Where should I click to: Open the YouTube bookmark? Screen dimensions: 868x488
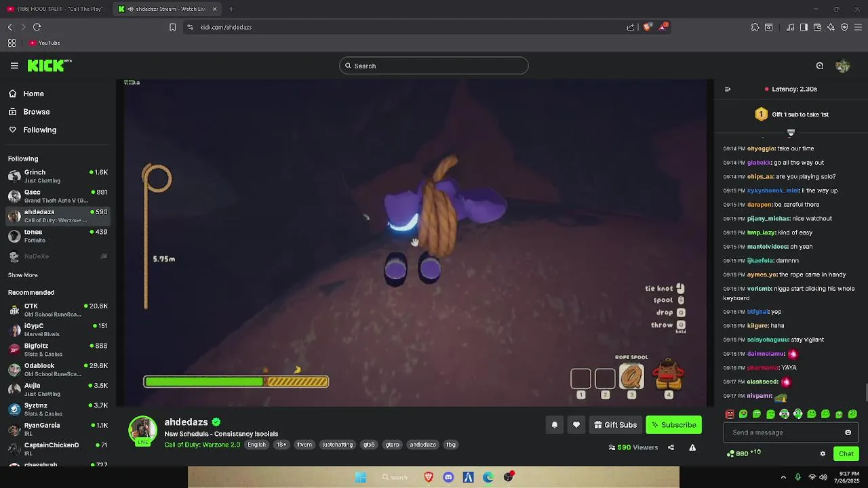(45, 43)
